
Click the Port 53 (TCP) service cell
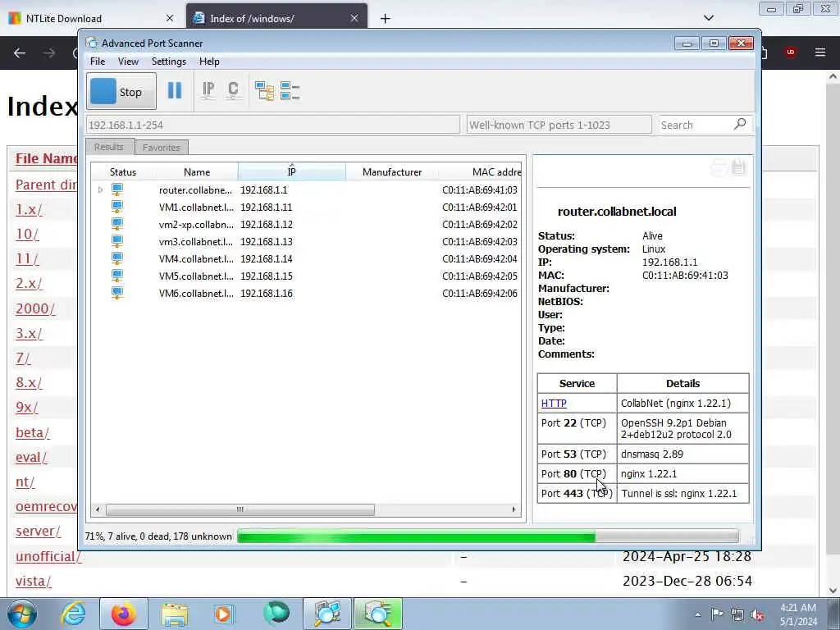(x=577, y=454)
